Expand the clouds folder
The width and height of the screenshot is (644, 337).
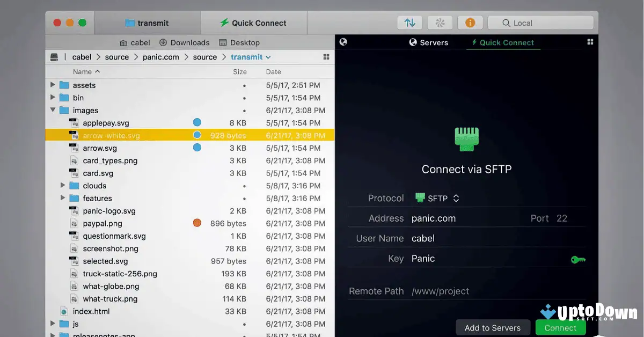tap(63, 186)
